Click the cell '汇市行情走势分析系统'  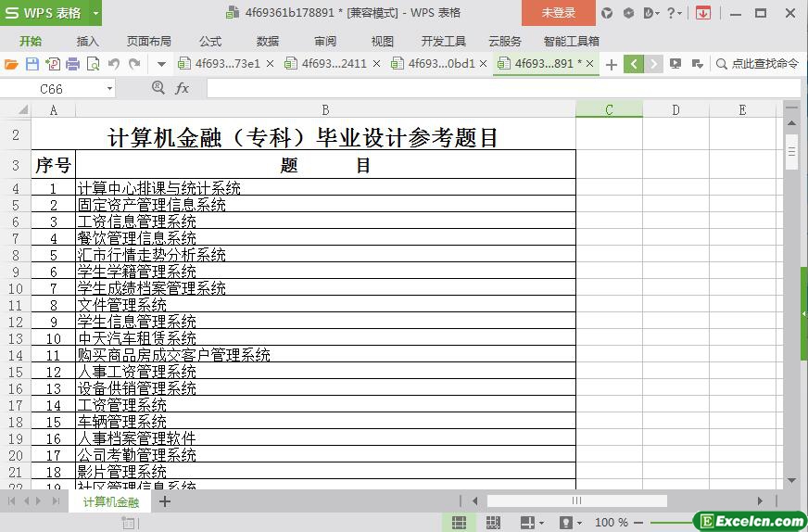[325, 255]
